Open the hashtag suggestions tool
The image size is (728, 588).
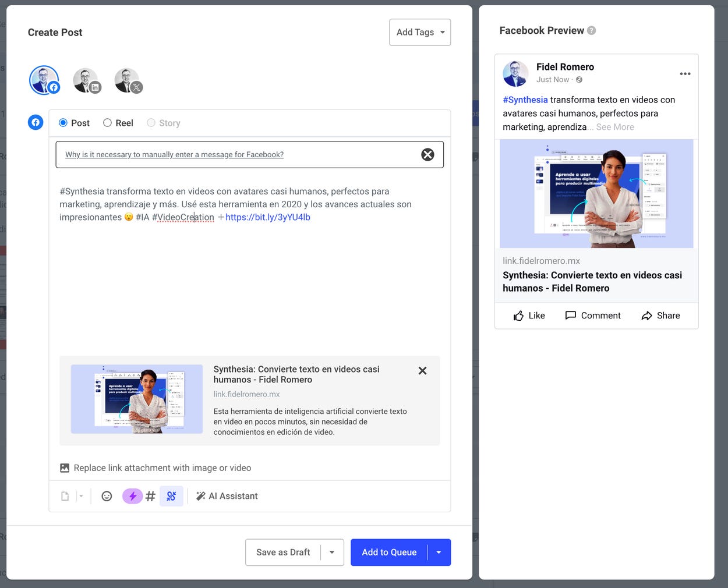(150, 496)
